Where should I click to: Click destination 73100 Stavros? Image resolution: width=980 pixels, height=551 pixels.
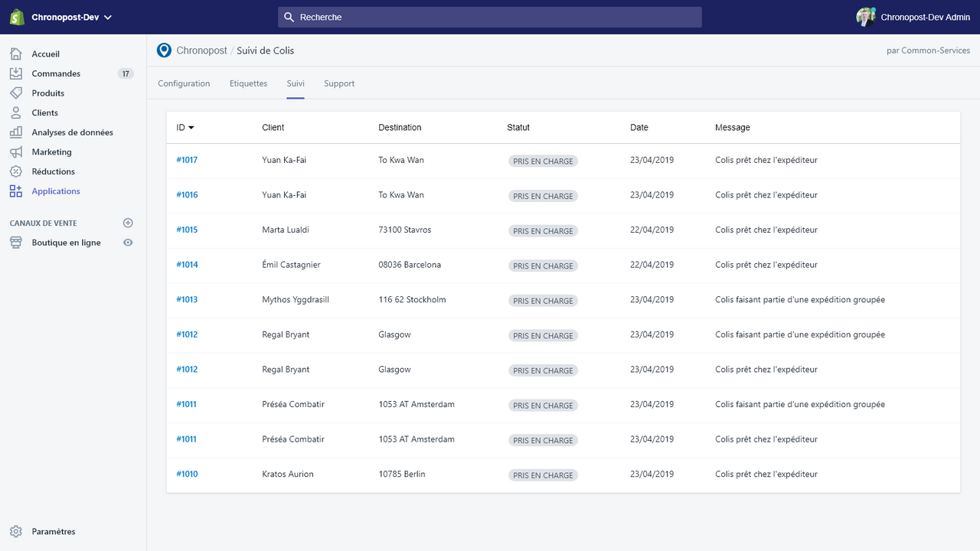coord(405,230)
